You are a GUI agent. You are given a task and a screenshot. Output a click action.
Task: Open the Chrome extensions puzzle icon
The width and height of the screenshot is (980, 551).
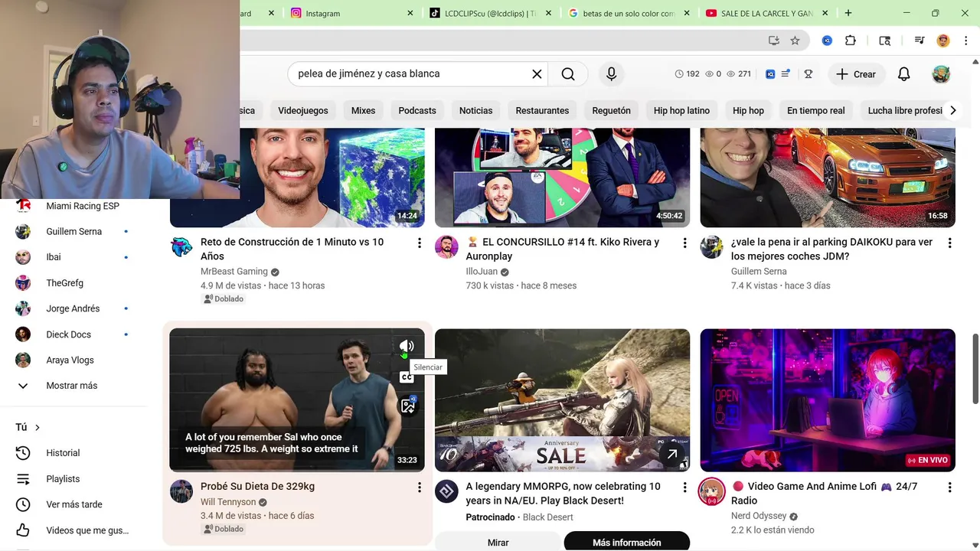[x=851, y=41]
